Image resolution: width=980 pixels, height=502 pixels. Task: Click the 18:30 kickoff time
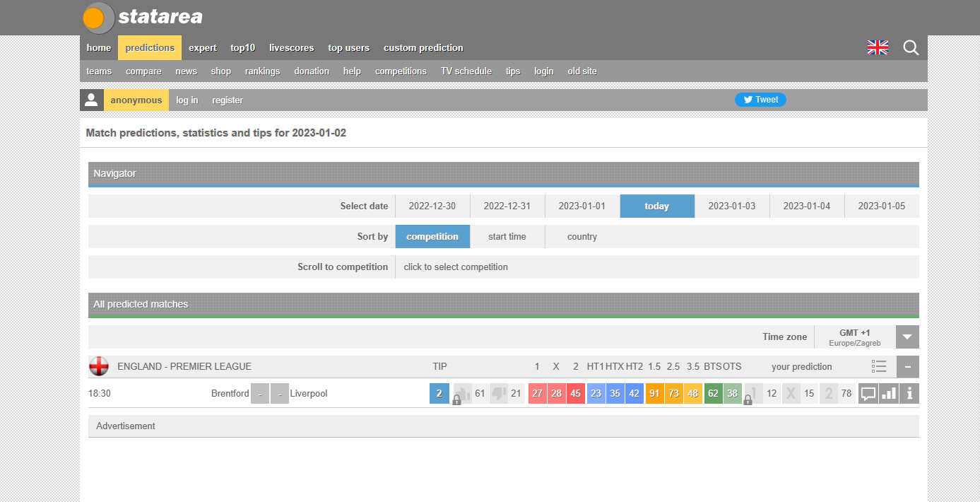100,393
